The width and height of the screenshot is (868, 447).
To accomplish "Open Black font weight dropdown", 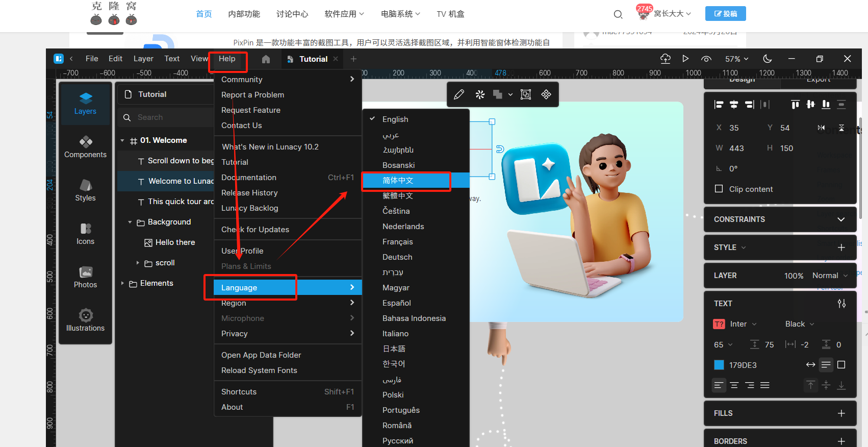I will click(800, 324).
